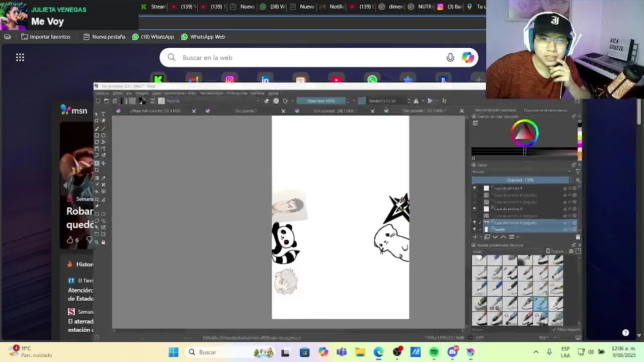
Task: Select the Text tool in Krita toolbox
Action: (103, 114)
